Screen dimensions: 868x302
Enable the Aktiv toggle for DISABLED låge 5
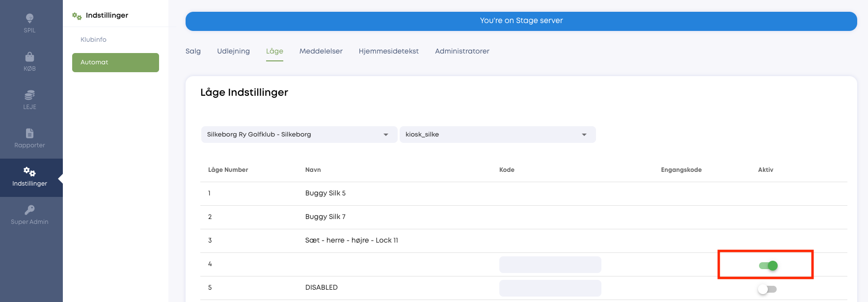pyautogui.click(x=767, y=289)
